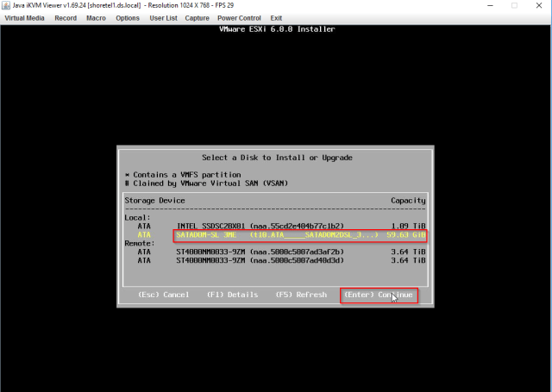
Task: Open the Options menu
Action: tap(128, 18)
